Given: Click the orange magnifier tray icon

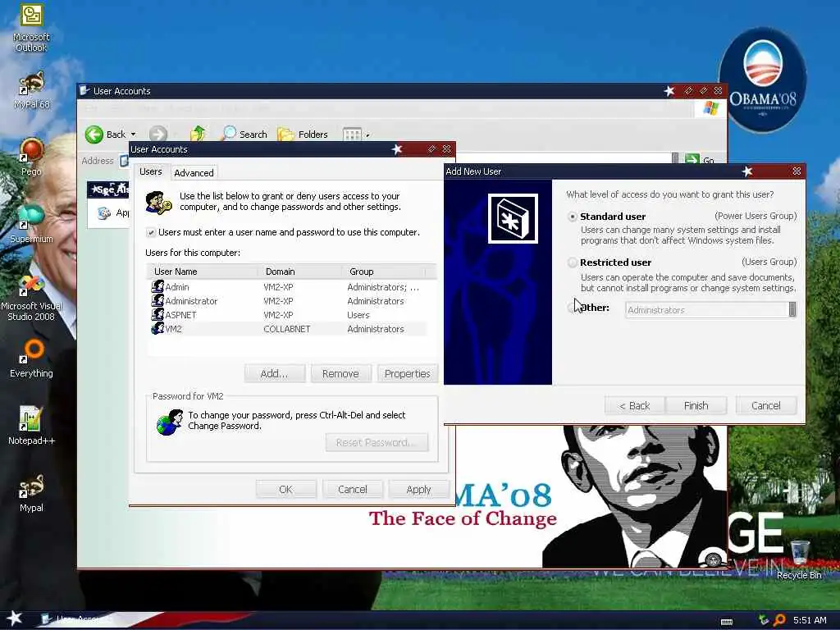Looking at the screenshot, I should click(779, 620).
